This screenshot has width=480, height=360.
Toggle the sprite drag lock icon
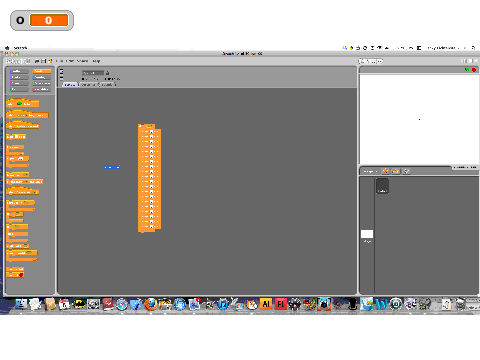pos(107,73)
